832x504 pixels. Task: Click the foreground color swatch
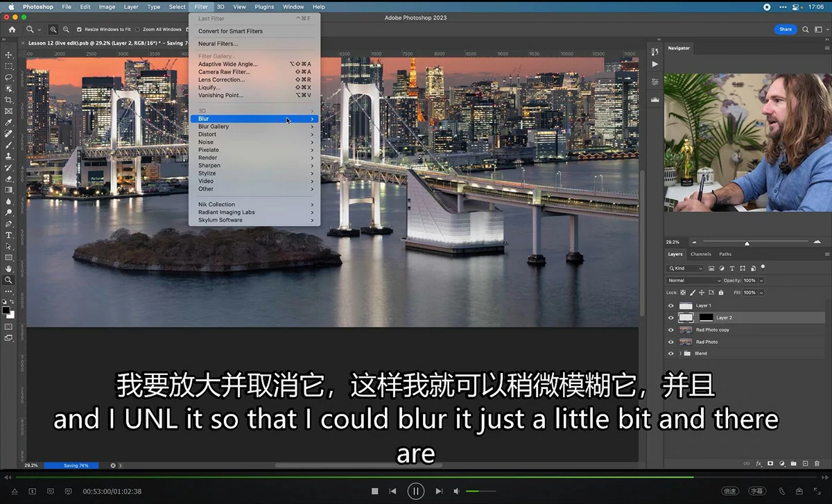point(6,310)
